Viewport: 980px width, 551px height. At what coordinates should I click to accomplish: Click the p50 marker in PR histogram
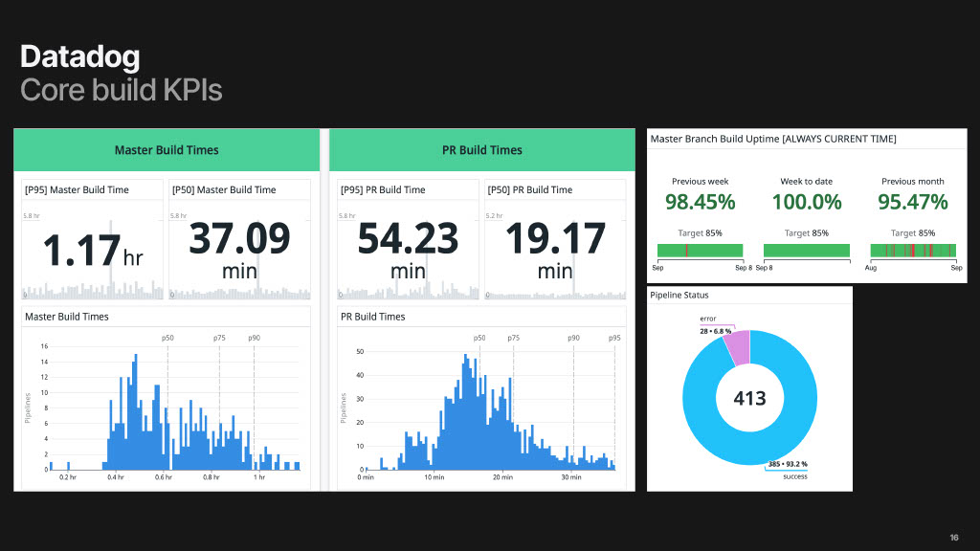pos(479,338)
